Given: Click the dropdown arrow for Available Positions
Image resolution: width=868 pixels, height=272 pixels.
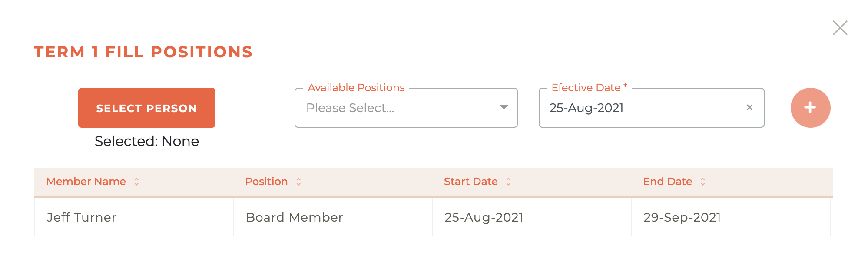Looking at the screenshot, I should tap(504, 107).
